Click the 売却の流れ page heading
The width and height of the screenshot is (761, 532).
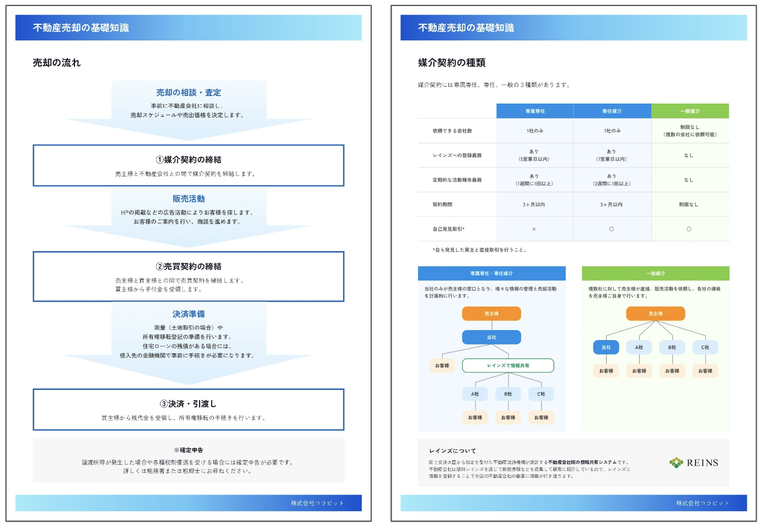(x=57, y=63)
